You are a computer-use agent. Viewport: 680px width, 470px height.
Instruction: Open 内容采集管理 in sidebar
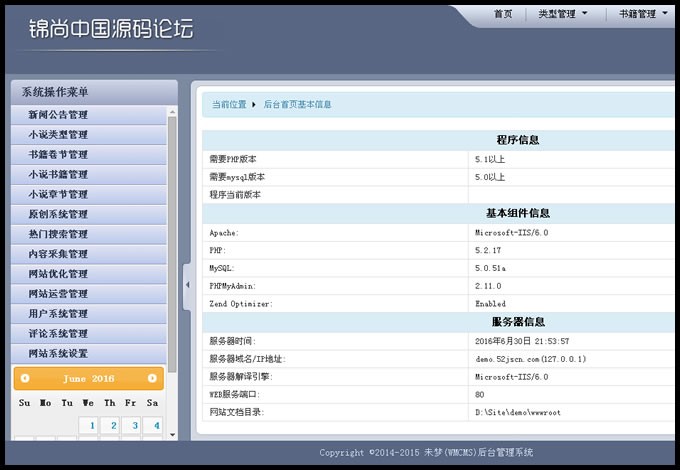tap(88, 254)
